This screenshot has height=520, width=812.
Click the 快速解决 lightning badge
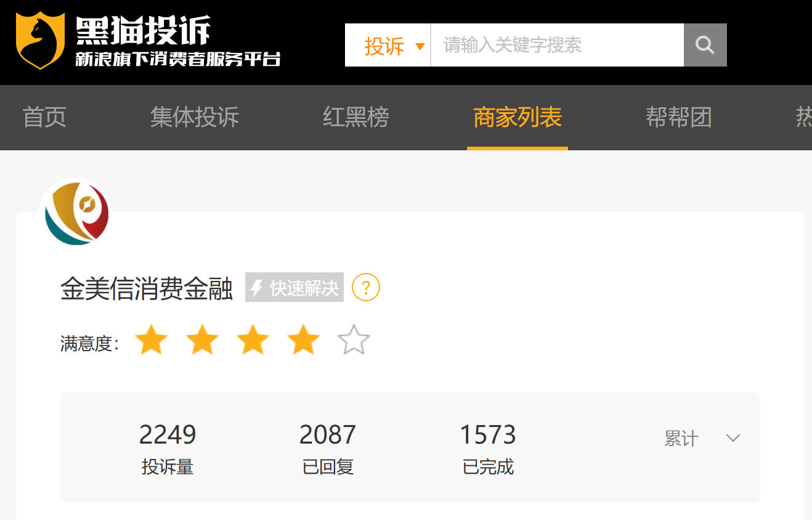[294, 287]
